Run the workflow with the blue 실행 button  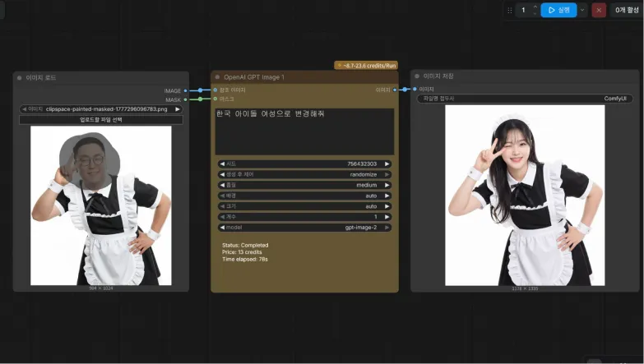point(558,10)
